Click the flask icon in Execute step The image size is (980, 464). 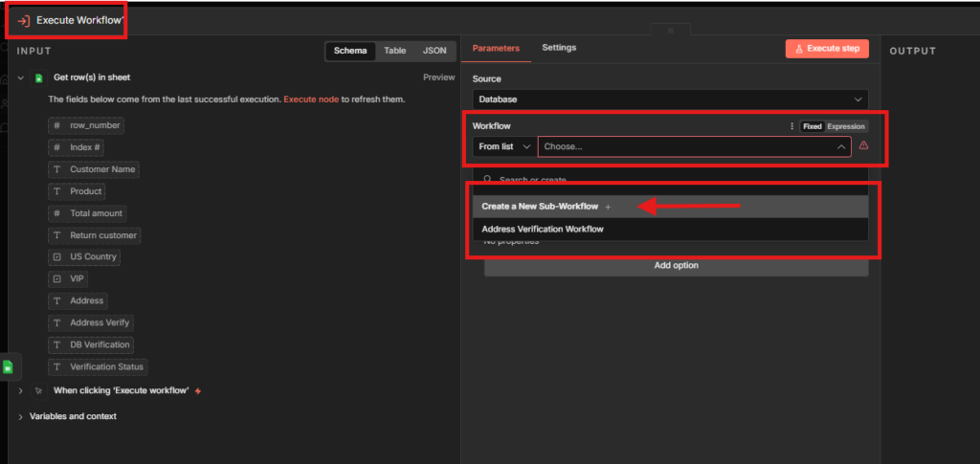[799, 49]
